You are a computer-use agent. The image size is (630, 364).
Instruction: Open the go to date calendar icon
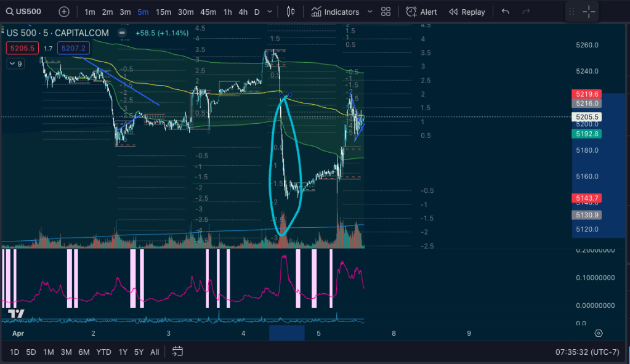(177, 352)
